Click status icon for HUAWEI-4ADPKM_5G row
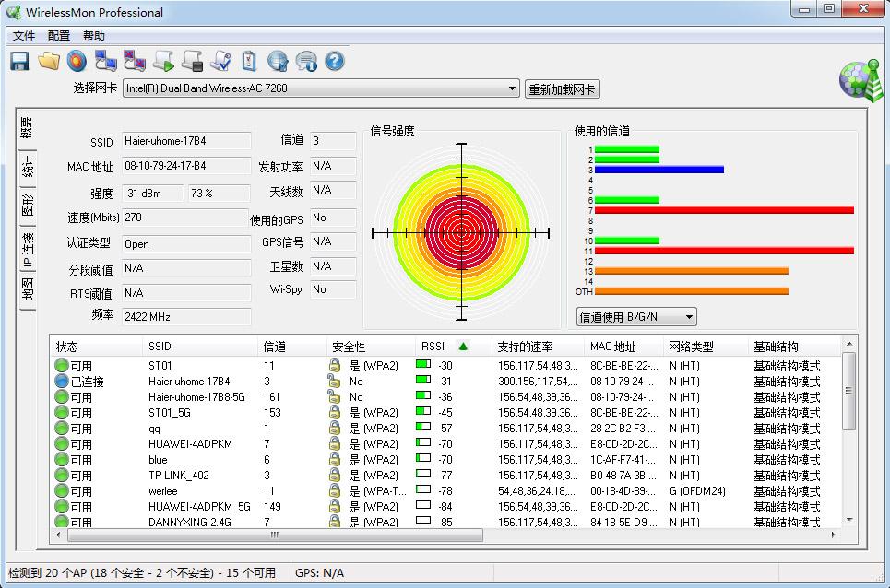 [61, 506]
